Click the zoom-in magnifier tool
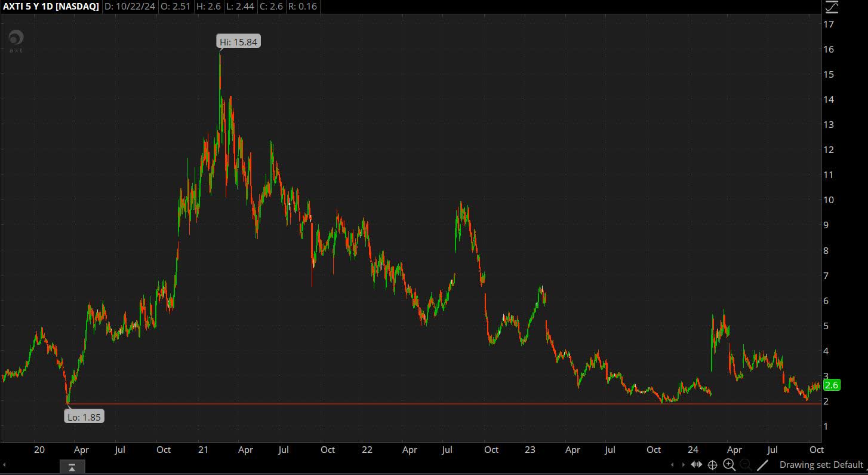868x475 pixels. (729, 464)
